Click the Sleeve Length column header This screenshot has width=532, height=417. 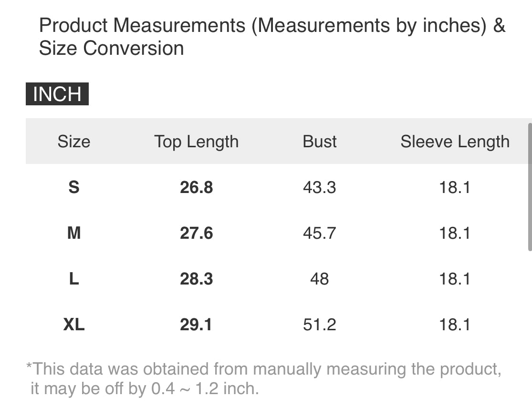coord(455,142)
